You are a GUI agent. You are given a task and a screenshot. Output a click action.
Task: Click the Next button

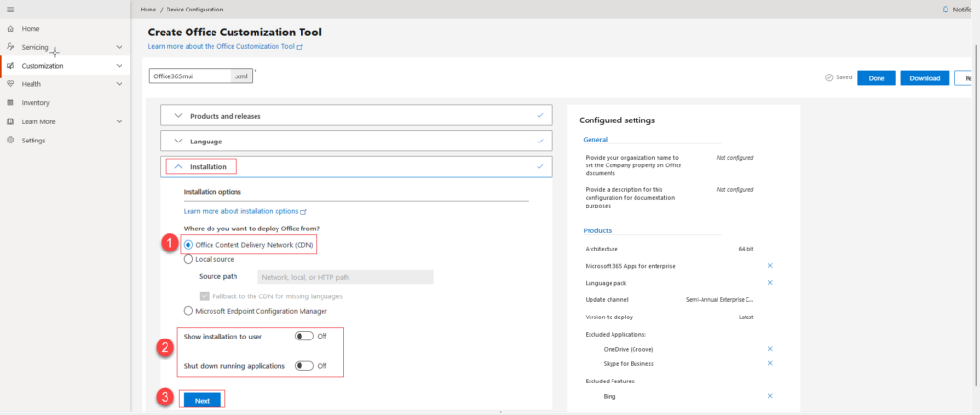coord(202,401)
